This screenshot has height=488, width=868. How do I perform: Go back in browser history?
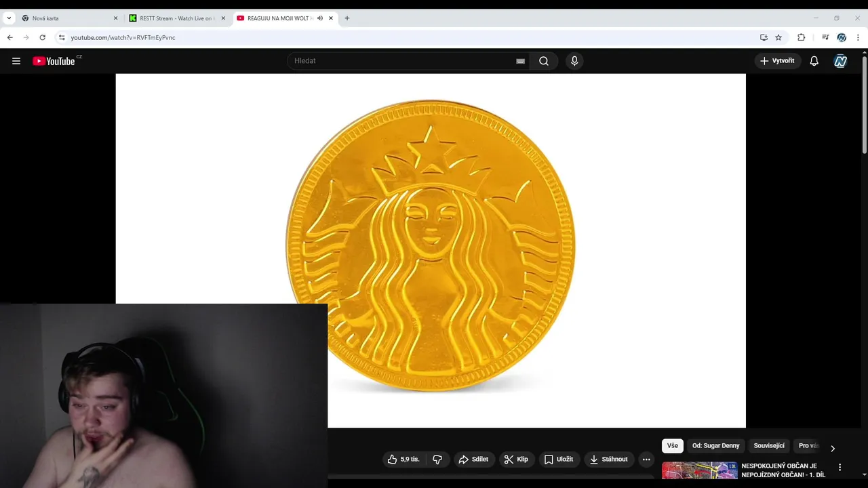pos(10,37)
